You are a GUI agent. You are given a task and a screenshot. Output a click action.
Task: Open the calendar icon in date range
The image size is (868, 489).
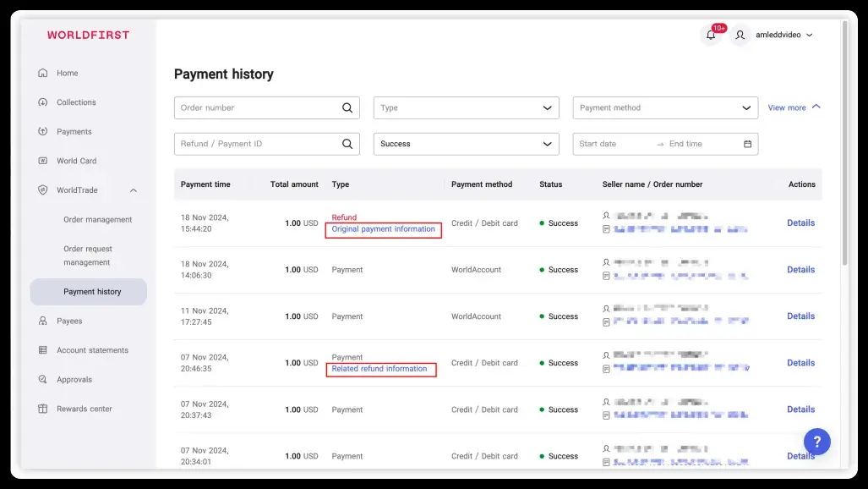(x=747, y=144)
